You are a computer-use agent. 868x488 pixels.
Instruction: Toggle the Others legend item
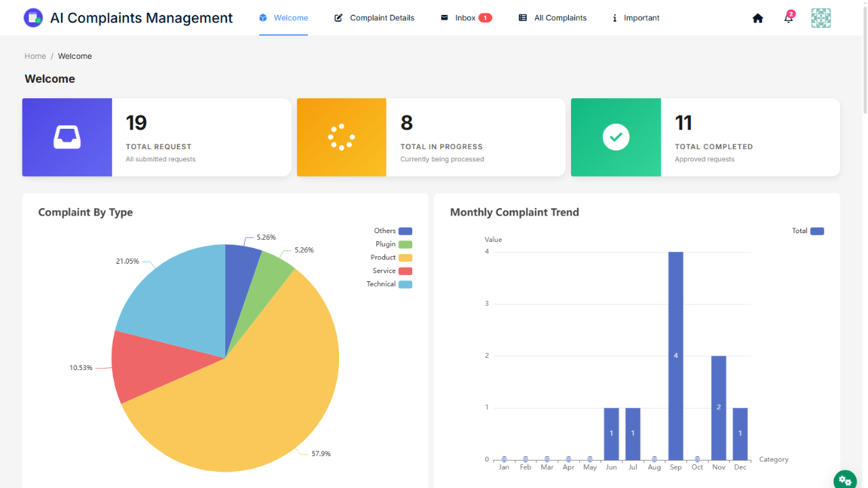click(x=393, y=231)
